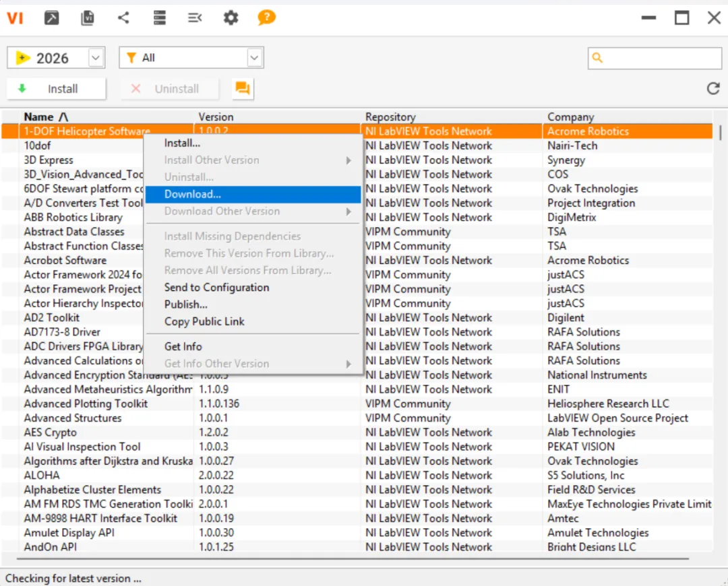Click the VI document pages icon
This screenshot has width=728, height=586.
[88, 18]
